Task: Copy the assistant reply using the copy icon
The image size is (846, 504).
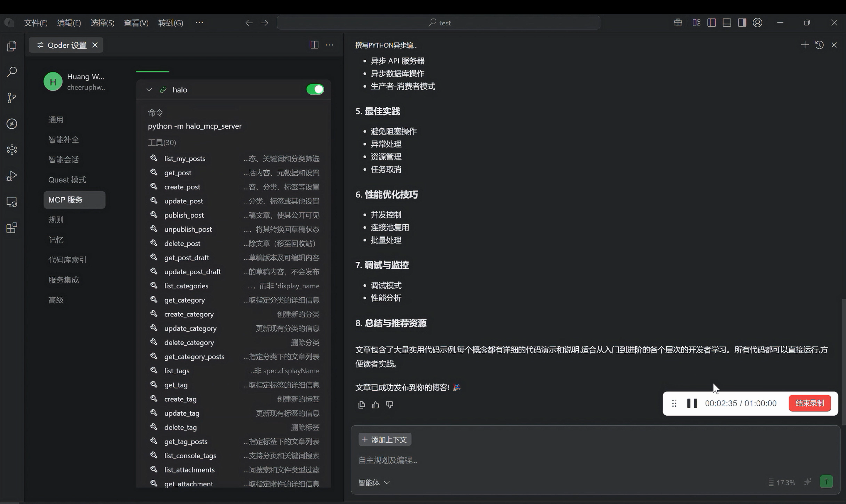Action: tap(361, 404)
